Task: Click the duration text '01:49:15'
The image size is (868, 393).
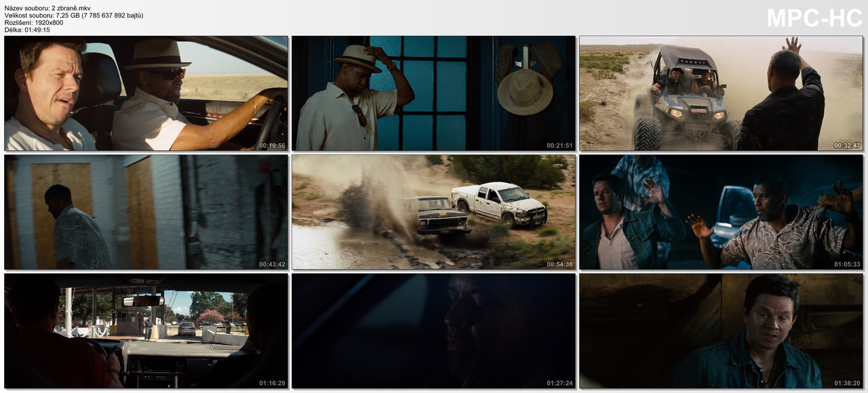Action: 37,30
